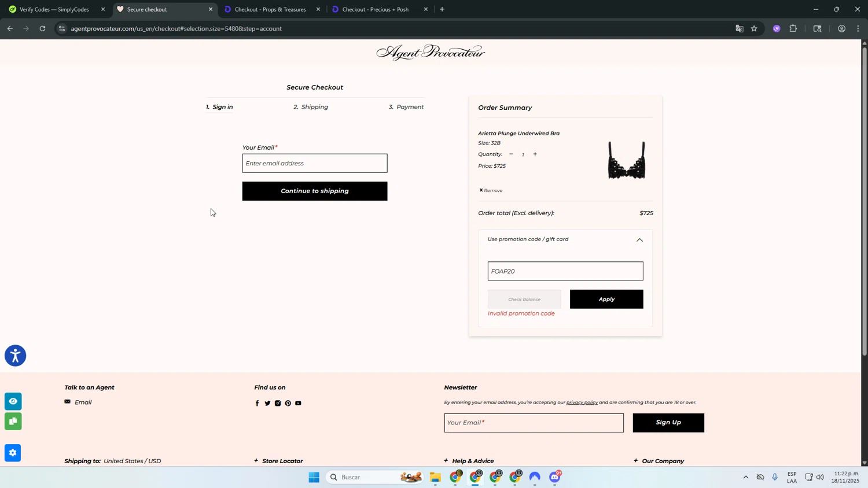
Task: Click the Agent Provocateur logo
Action: (431, 53)
